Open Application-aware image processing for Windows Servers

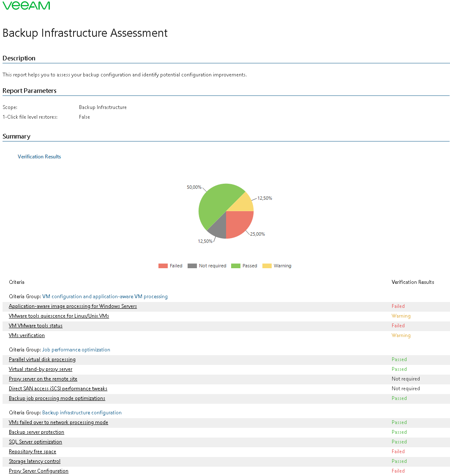tap(73, 306)
